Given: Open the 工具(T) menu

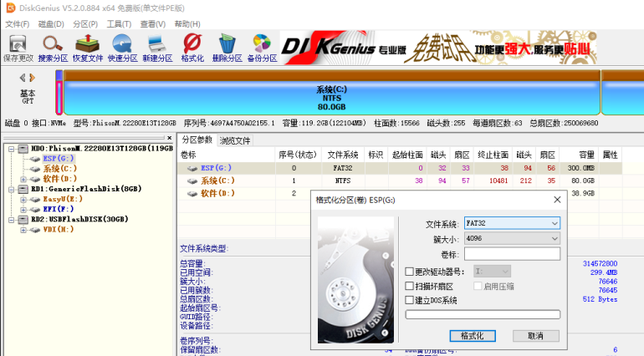Looking at the screenshot, I should click(x=120, y=23).
